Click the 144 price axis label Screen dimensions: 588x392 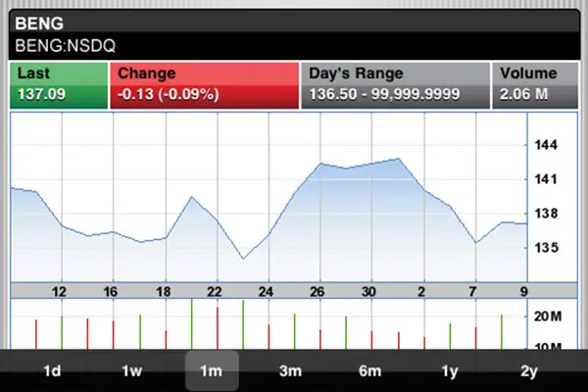point(546,145)
